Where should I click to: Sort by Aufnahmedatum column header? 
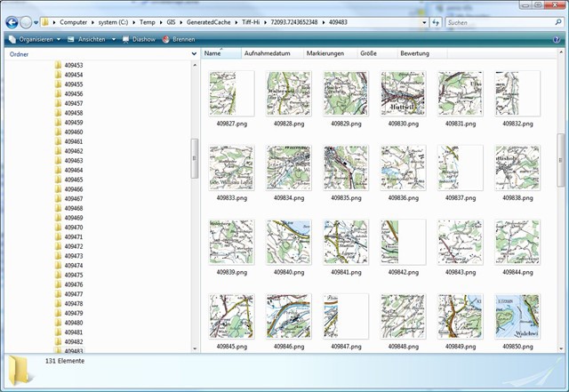tap(272, 53)
